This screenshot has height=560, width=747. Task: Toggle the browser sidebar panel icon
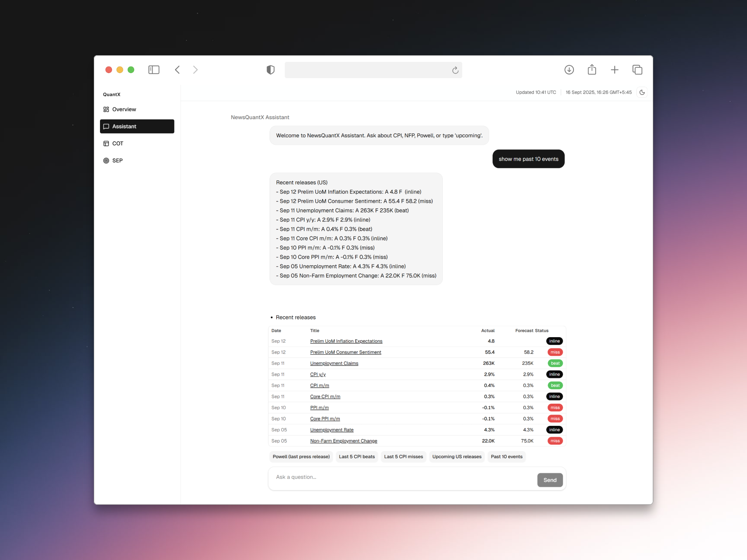[154, 70]
